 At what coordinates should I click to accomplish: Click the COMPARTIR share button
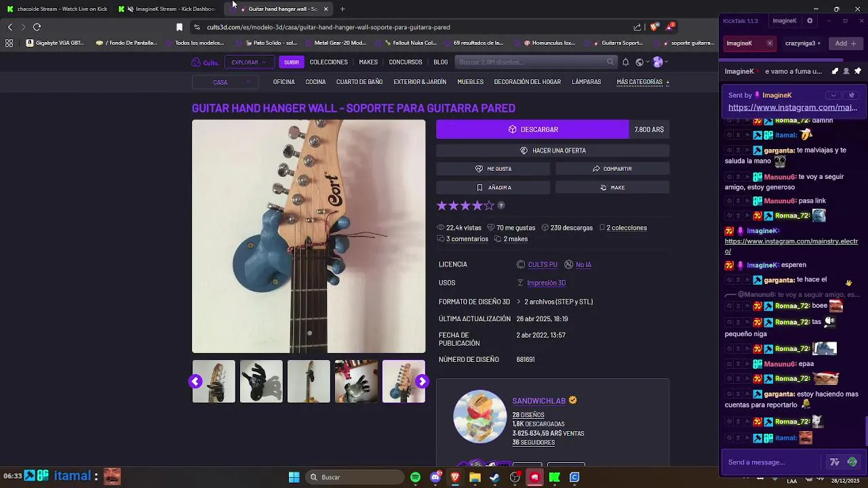pos(612,169)
